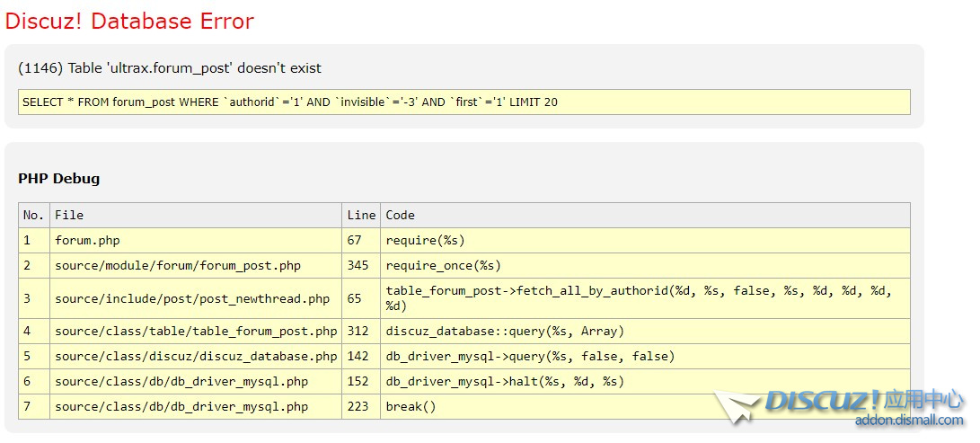Click the 'PHP Debug' heading
The width and height of the screenshot is (980, 443).
[x=58, y=179]
